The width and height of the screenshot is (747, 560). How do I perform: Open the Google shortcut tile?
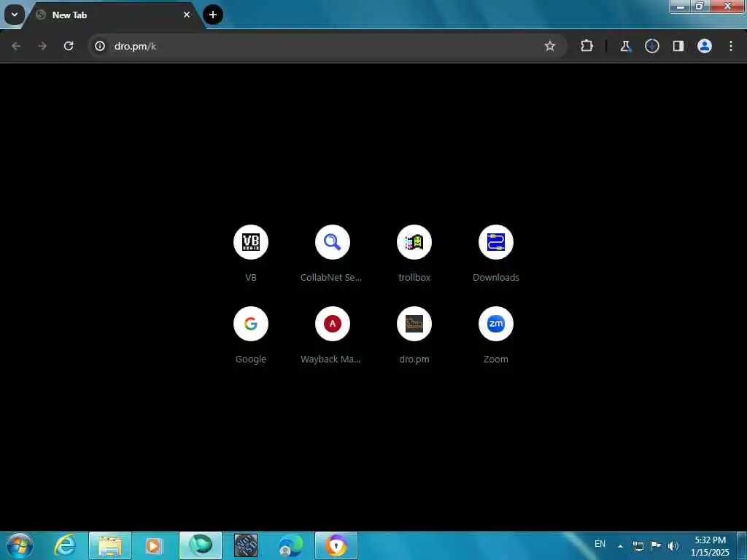pos(251,335)
